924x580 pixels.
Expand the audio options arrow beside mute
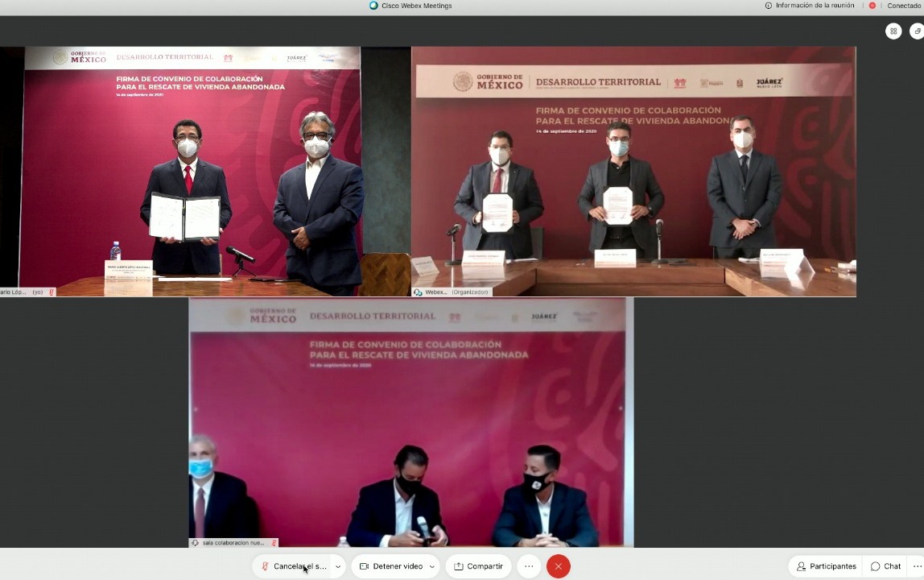338,566
